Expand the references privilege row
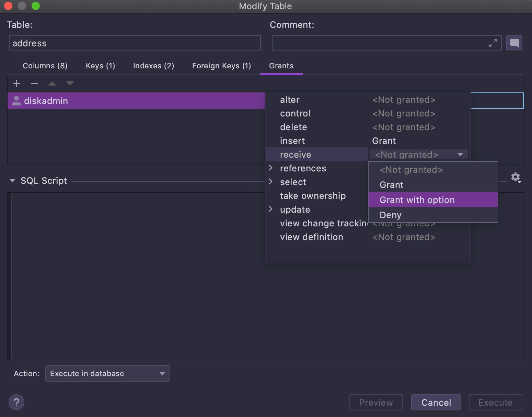 click(x=271, y=168)
